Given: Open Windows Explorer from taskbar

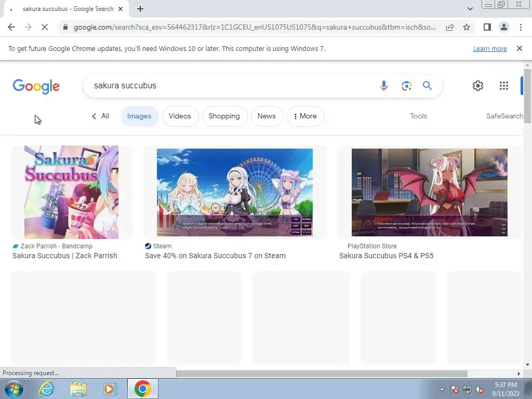Looking at the screenshot, I should (x=78, y=389).
